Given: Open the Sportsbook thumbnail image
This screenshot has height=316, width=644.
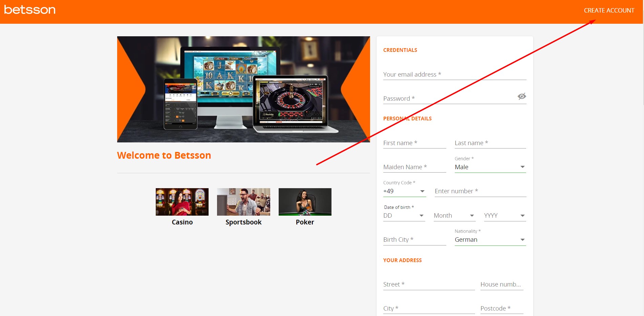Looking at the screenshot, I should pyautogui.click(x=243, y=202).
